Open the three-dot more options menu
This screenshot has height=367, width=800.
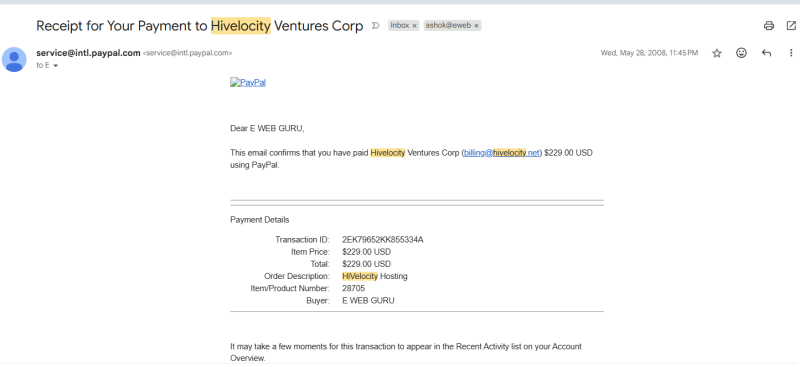click(791, 53)
